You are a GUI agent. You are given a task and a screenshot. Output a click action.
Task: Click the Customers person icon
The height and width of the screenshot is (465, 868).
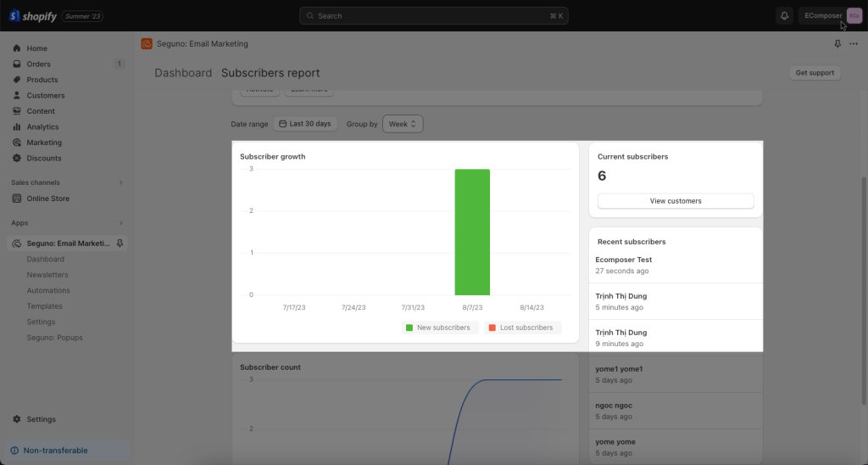[x=17, y=95]
